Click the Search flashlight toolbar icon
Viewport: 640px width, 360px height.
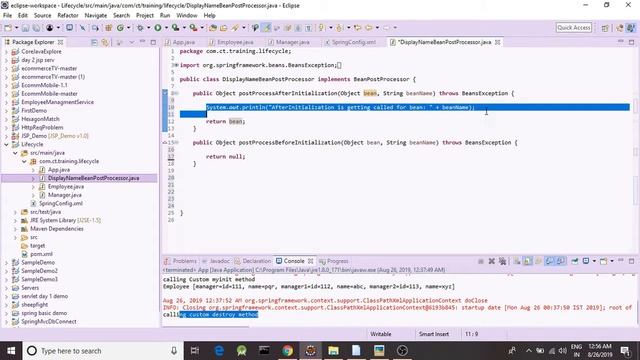(x=235, y=28)
